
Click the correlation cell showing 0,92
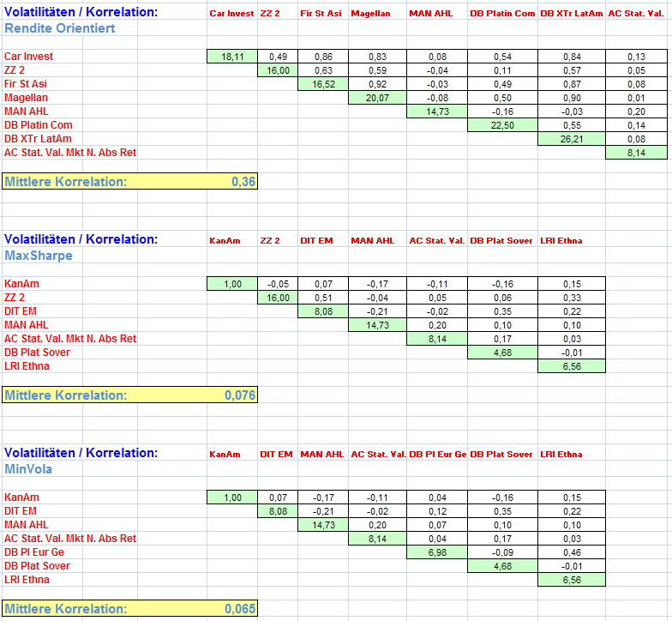click(377, 84)
